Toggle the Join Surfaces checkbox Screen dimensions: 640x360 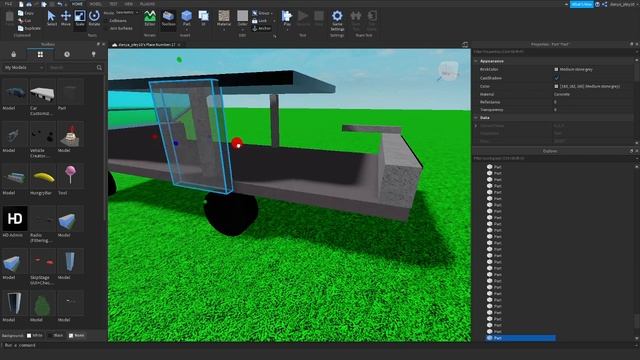tap(119, 28)
